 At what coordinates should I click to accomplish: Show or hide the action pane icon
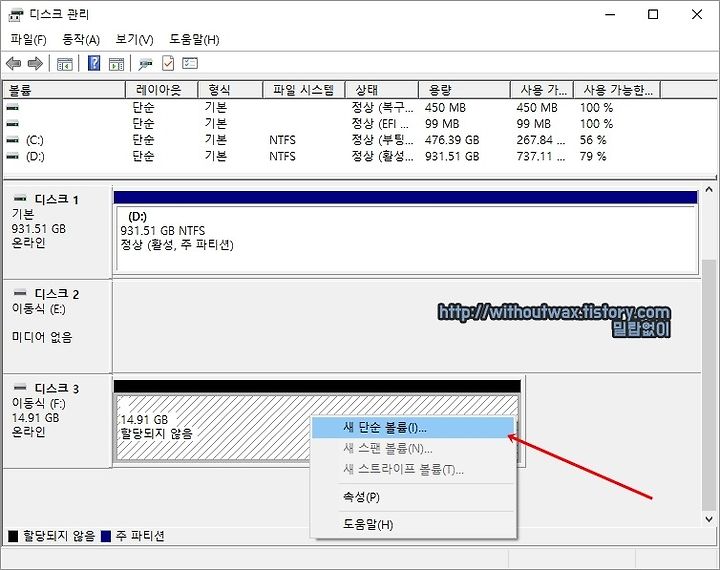click(x=116, y=64)
